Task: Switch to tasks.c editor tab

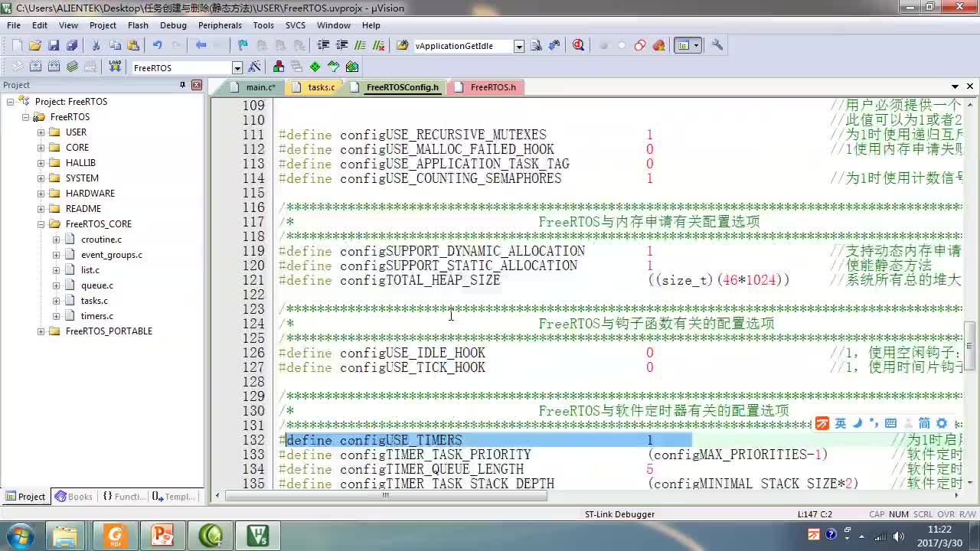Action: [315, 87]
